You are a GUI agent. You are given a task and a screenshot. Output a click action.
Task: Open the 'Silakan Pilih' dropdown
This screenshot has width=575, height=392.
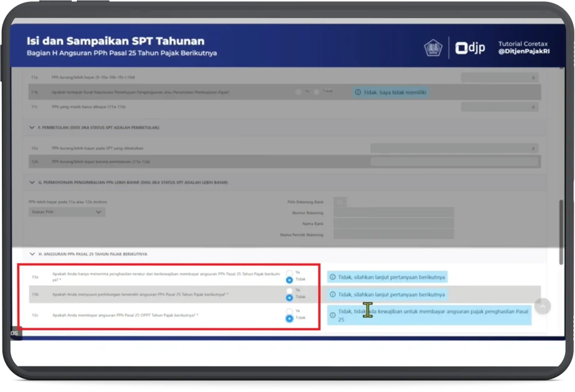click(x=67, y=212)
